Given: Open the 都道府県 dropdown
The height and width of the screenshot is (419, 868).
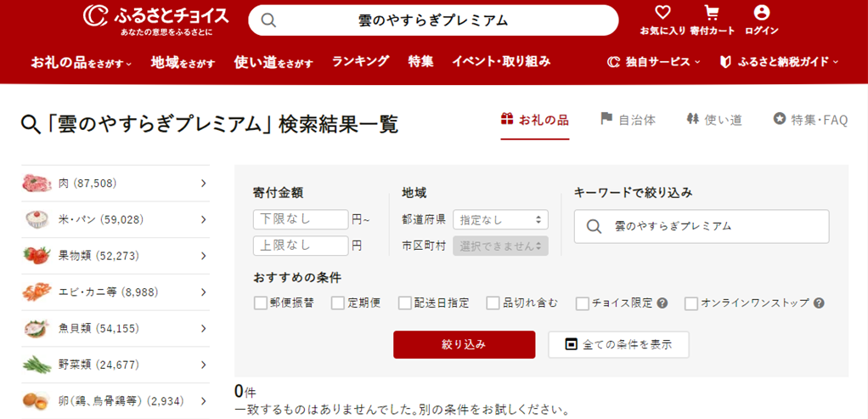Looking at the screenshot, I should coord(500,219).
